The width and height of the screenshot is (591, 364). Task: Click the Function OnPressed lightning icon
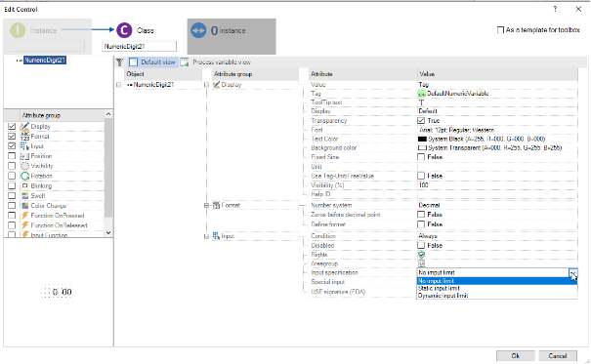tap(24, 216)
